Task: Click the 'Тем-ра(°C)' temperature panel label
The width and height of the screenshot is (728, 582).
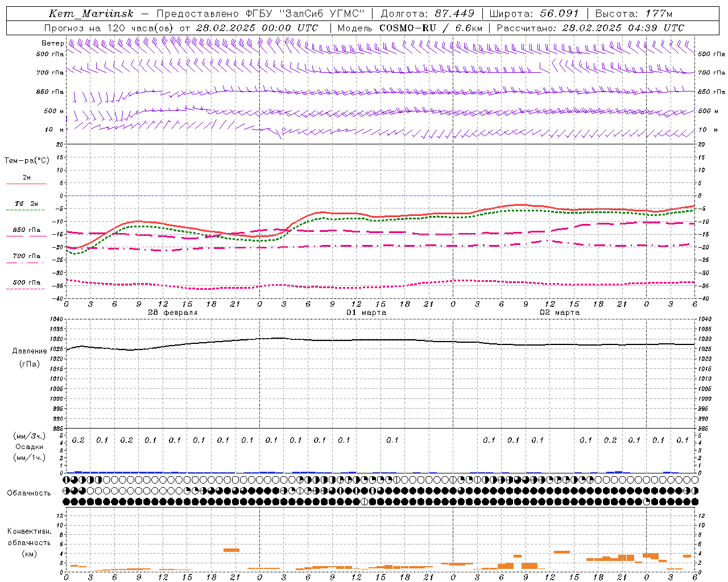Action: click(x=27, y=160)
